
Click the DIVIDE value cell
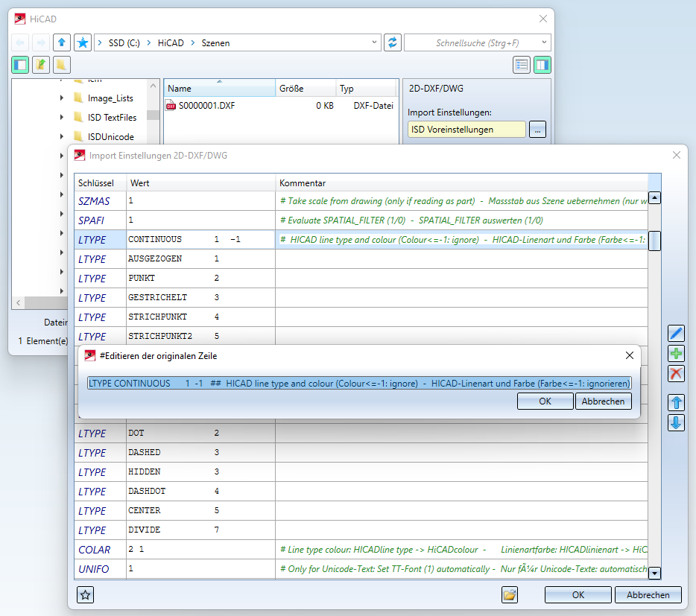200,530
